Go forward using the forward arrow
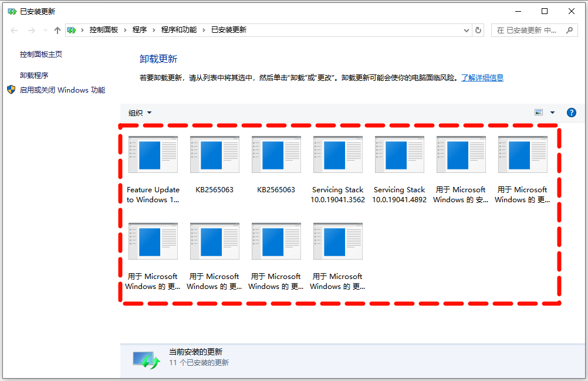Screen dimensions: 588x381 coord(32,30)
